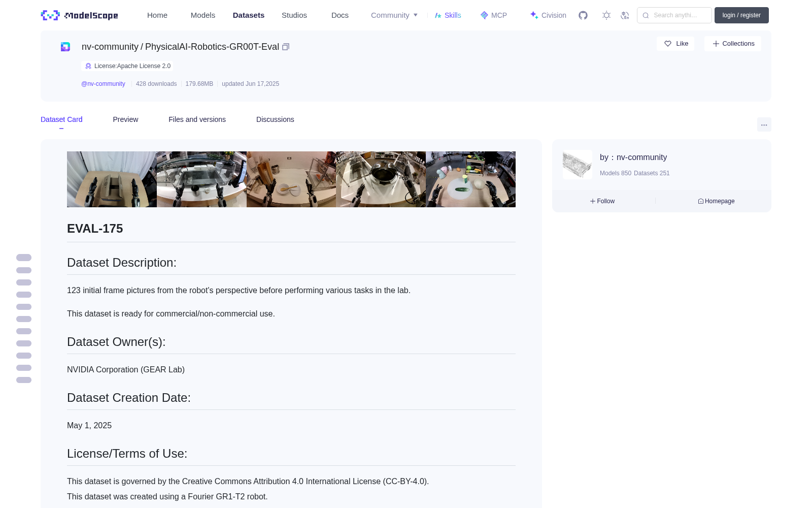
Task: Click the nv-community breadcrumb in title
Action: [110, 47]
